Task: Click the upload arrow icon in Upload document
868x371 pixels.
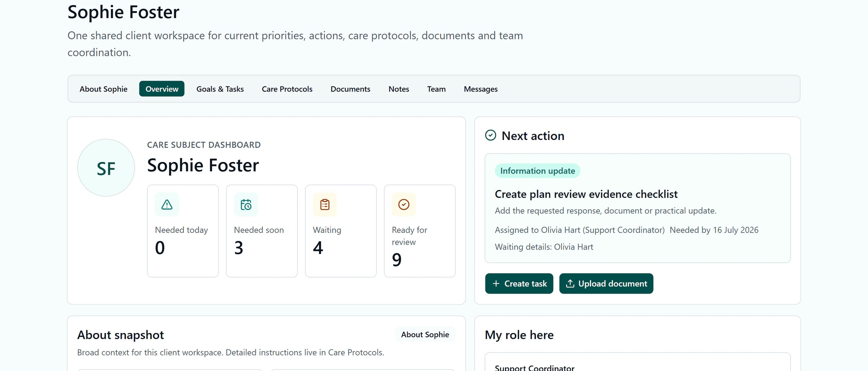Action: coord(570,284)
